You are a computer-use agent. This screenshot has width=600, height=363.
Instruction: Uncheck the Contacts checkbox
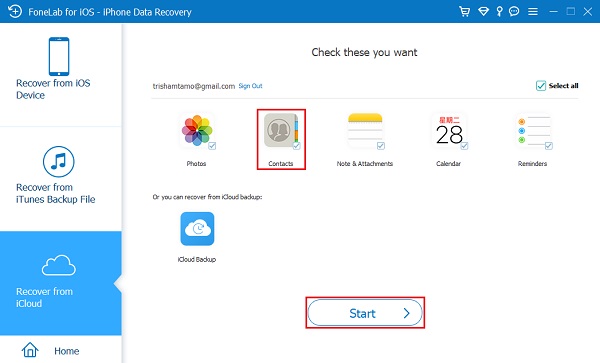pyautogui.click(x=296, y=146)
